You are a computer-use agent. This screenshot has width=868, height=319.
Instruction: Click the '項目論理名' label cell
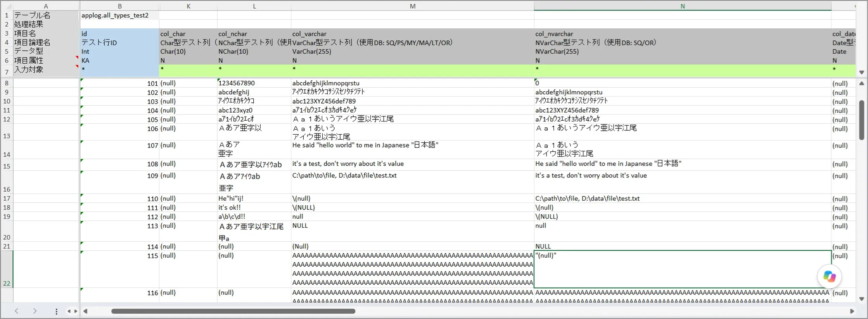click(46, 42)
